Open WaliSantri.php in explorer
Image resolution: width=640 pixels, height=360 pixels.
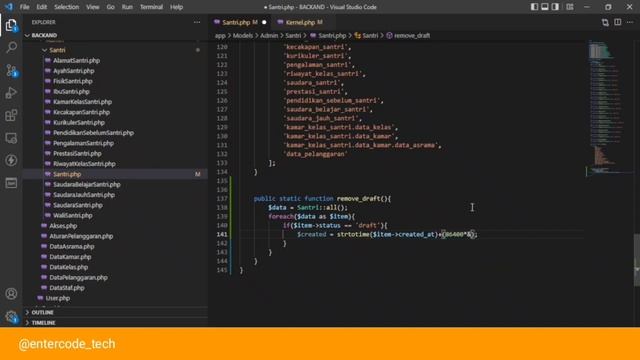pos(73,216)
